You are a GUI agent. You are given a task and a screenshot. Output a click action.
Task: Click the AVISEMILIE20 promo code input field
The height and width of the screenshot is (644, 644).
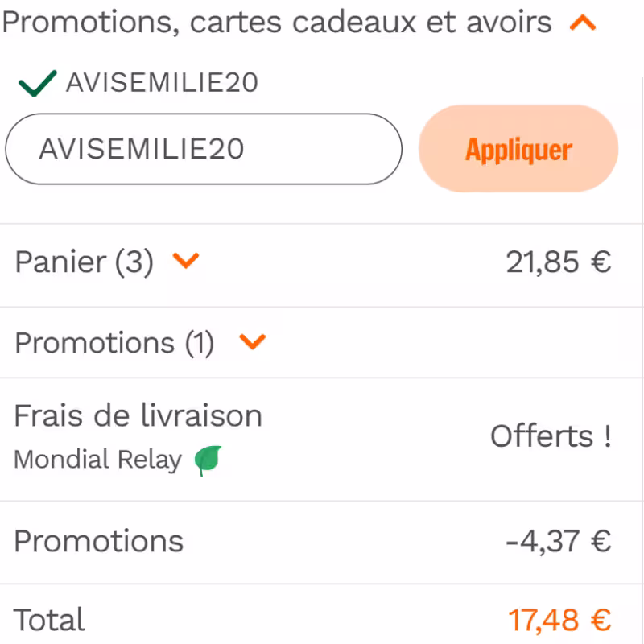click(201, 149)
